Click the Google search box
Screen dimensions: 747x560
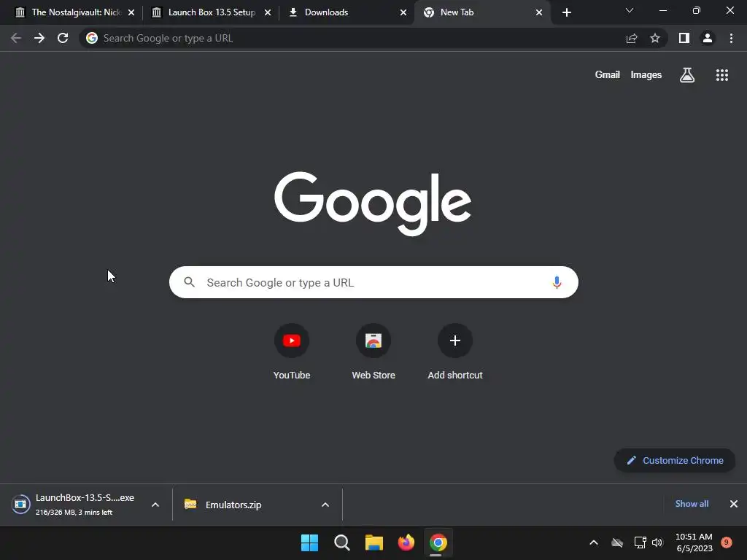point(373,282)
